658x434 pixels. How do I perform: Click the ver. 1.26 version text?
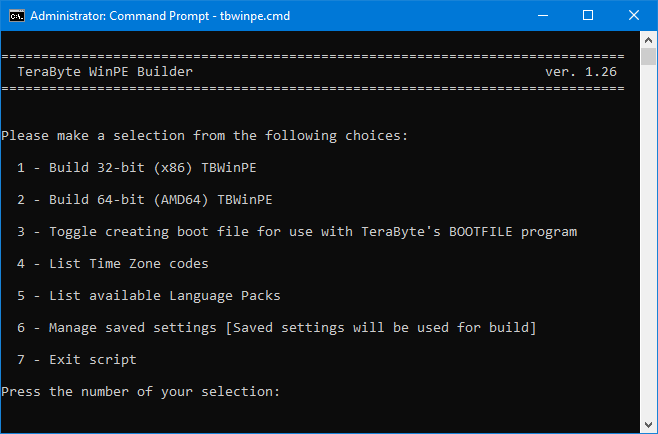click(581, 72)
